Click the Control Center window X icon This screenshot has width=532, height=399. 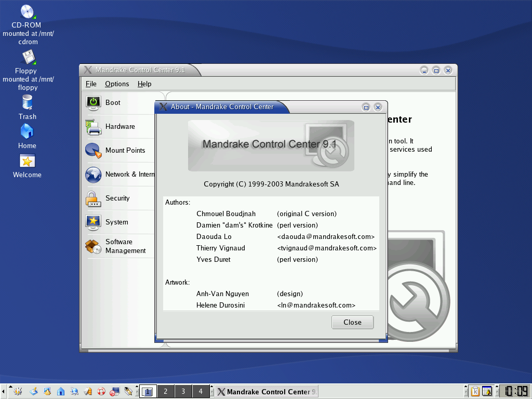88,70
